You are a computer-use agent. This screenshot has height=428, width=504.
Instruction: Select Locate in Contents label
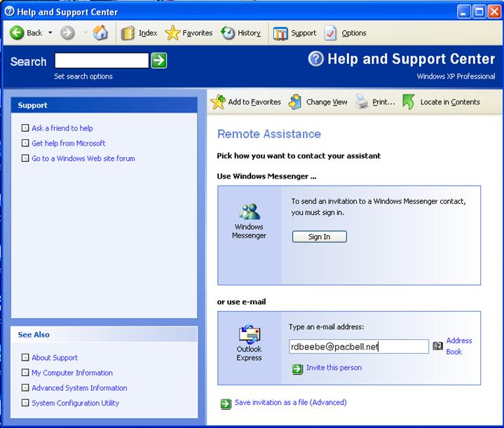(450, 102)
